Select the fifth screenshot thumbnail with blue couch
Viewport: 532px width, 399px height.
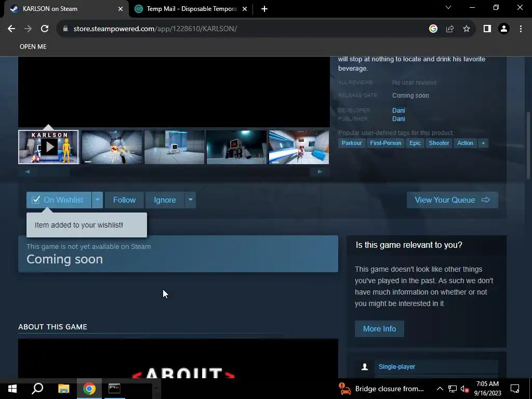click(299, 147)
